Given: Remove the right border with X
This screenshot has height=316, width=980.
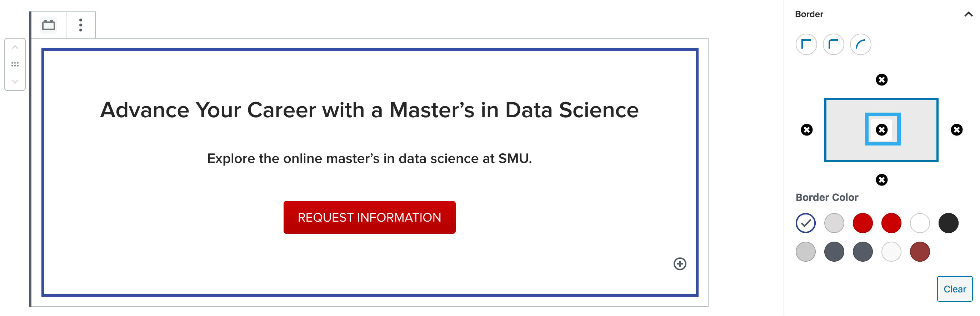Looking at the screenshot, I should (x=956, y=130).
